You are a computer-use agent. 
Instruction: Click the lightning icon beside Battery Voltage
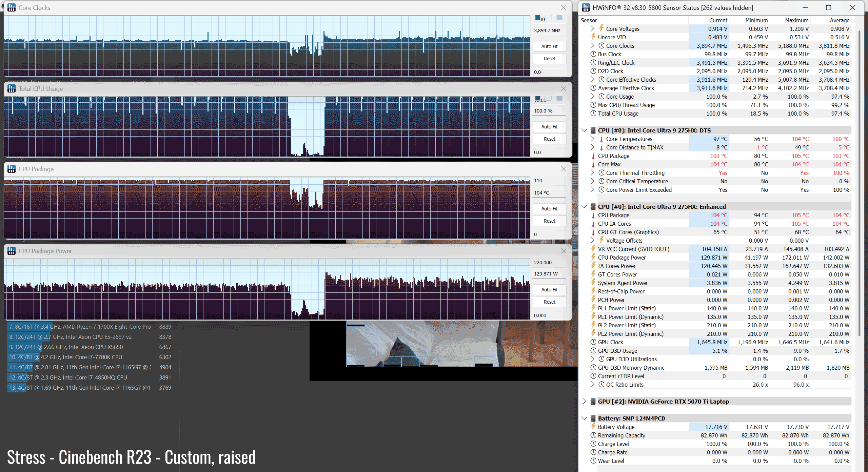(593, 427)
